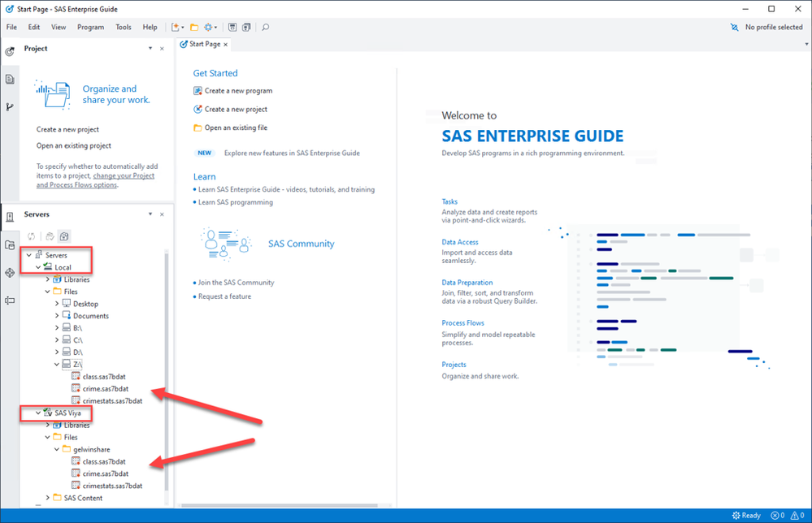Close the Project pane
The width and height of the screenshot is (812, 523).
[x=162, y=49]
